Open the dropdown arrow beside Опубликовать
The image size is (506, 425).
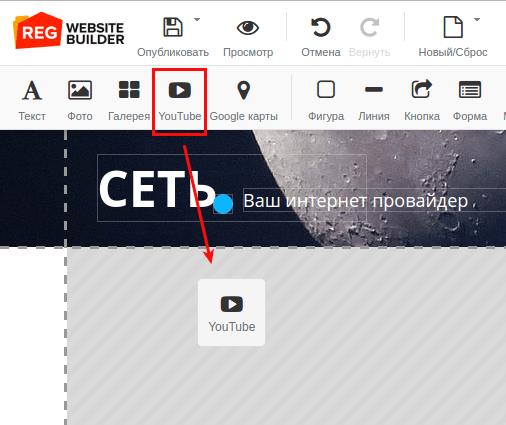click(x=197, y=19)
